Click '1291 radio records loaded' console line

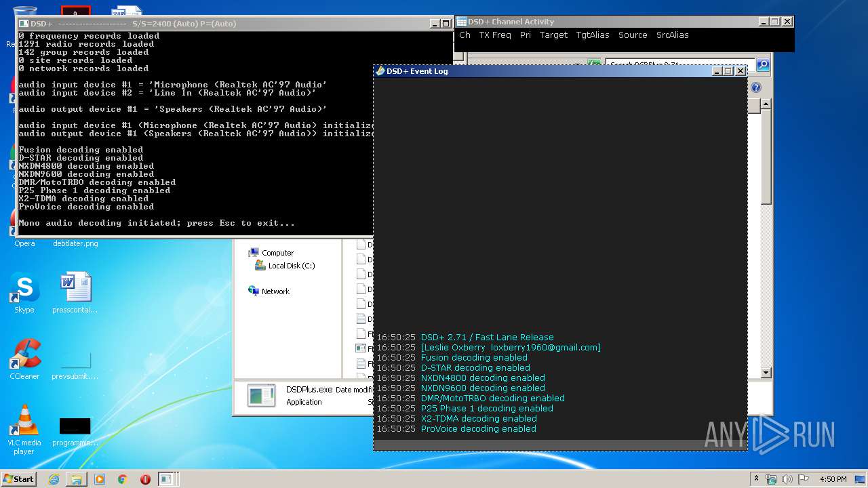point(86,44)
